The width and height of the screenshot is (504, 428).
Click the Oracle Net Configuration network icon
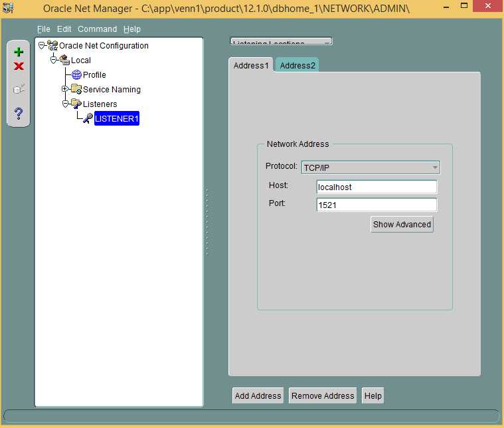tap(52, 45)
